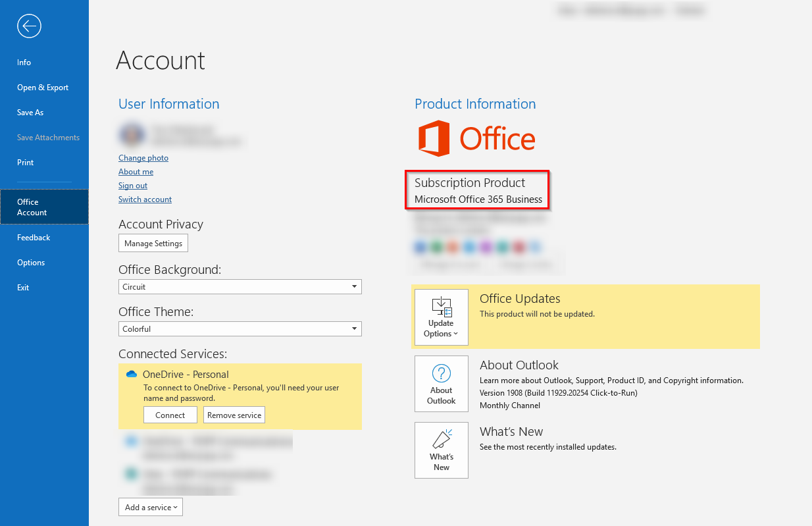Image resolution: width=812 pixels, height=526 pixels.
Task: Open the Office Theme dropdown
Action: (x=355, y=329)
